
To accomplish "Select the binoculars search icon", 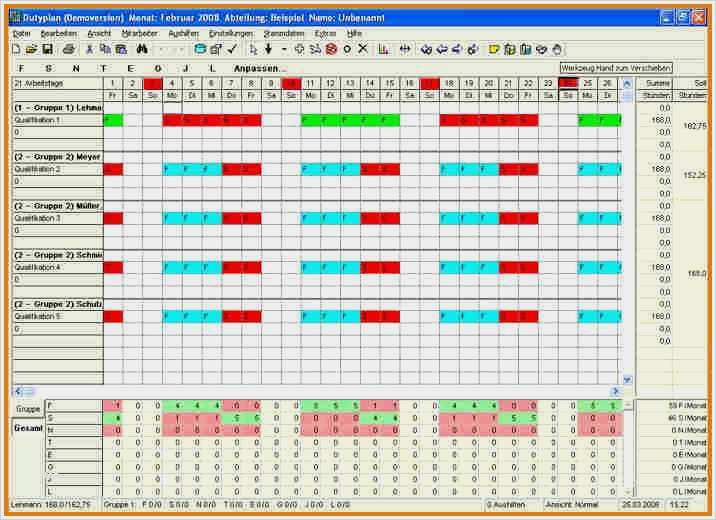I will coord(142,49).
